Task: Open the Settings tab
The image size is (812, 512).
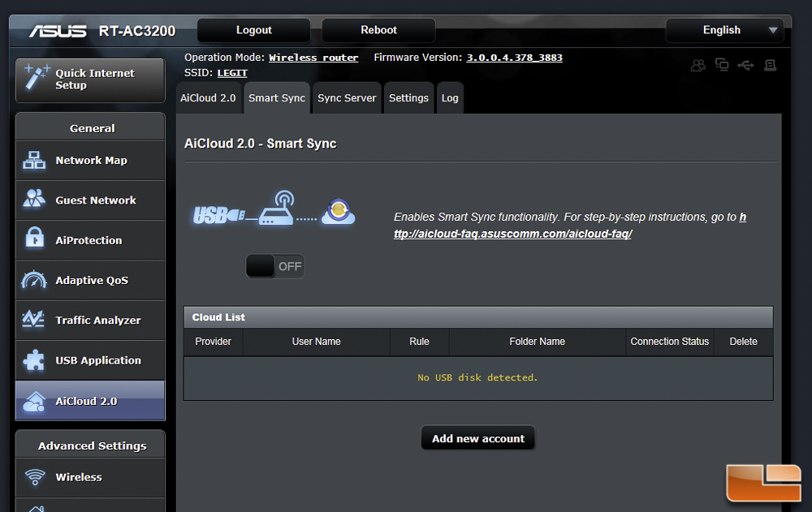Action: pos(408,98)
